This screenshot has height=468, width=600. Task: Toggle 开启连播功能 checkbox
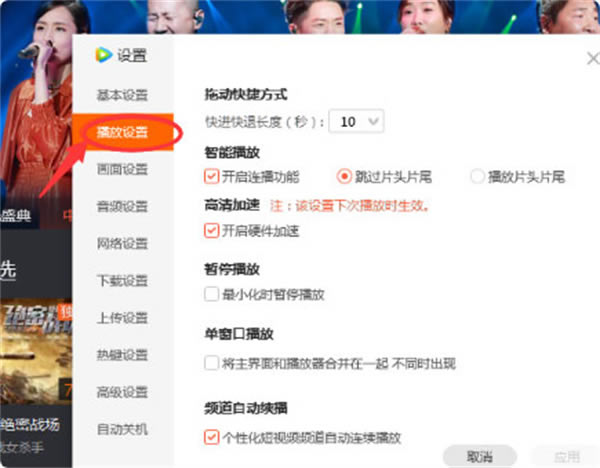tap(211, 177)
